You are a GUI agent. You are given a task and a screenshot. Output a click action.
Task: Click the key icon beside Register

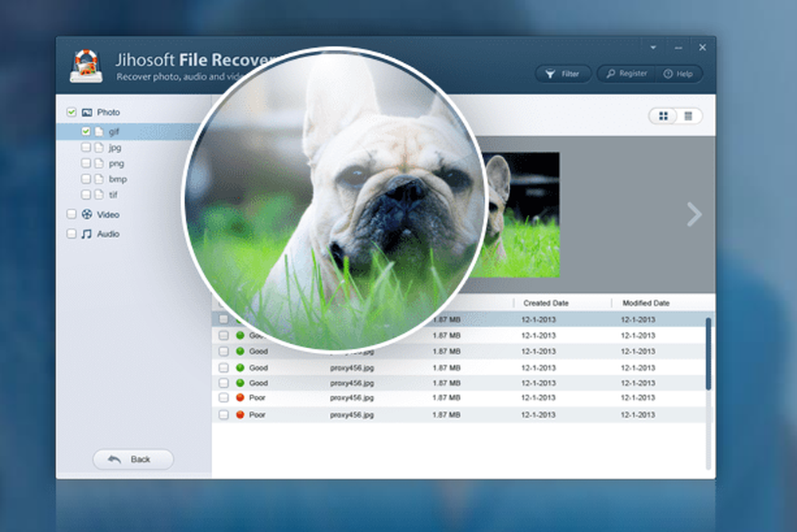611,74
